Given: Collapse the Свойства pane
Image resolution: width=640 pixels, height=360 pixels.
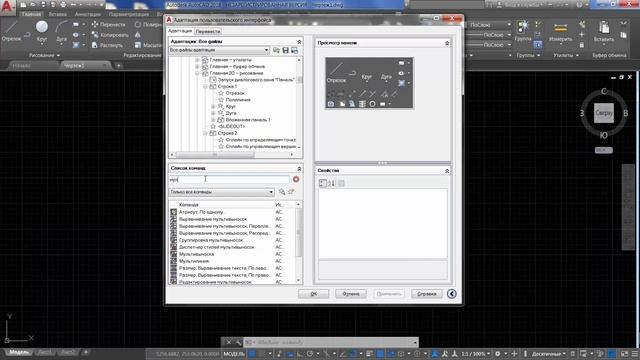Looking at the screenshot, I should coord(447,171).
